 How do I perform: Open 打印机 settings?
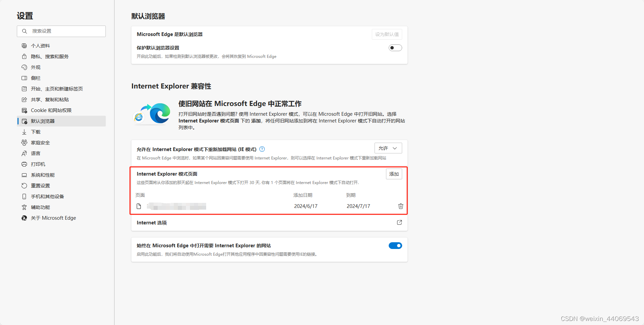click(61, 164)
